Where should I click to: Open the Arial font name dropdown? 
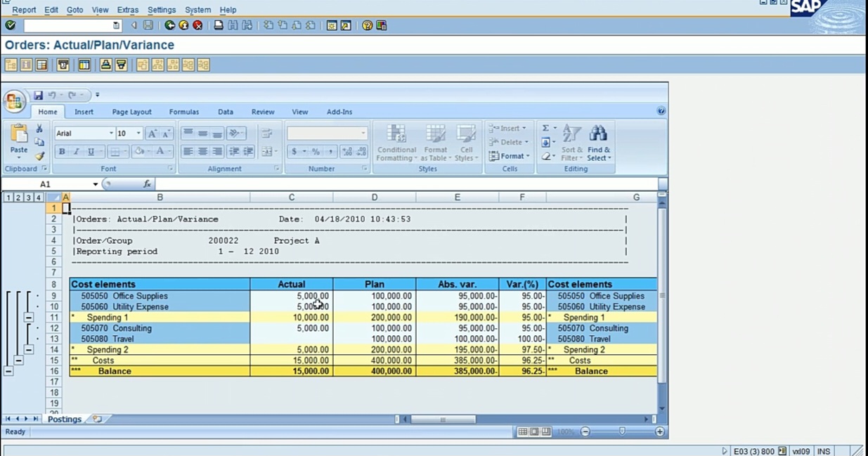click(111, 133)
